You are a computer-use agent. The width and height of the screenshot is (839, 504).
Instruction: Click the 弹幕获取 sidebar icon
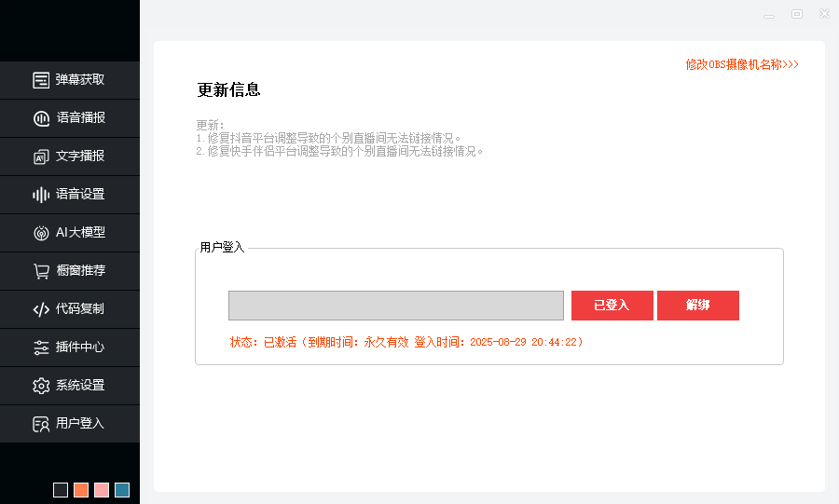pos(41,80)
